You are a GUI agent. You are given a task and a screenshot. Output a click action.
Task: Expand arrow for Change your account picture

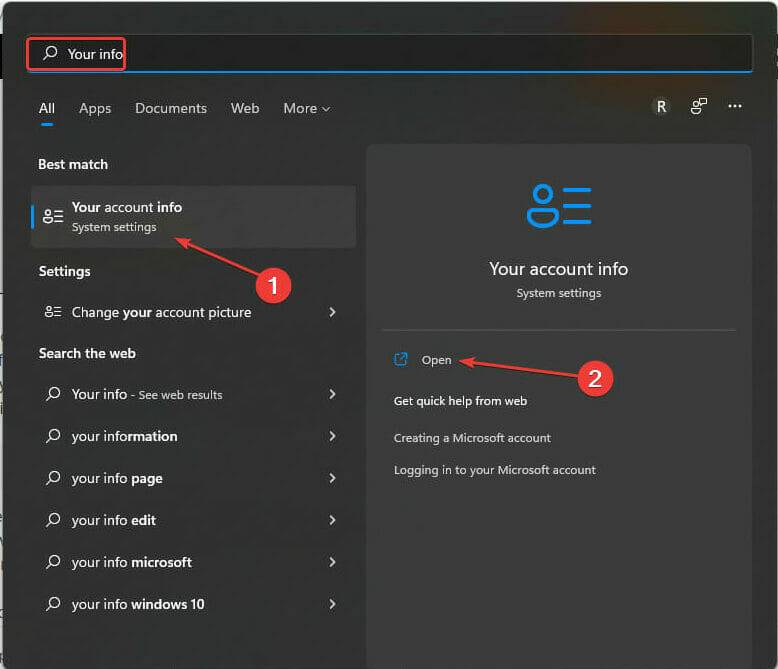pyautogui.click(x=332, y=312)
